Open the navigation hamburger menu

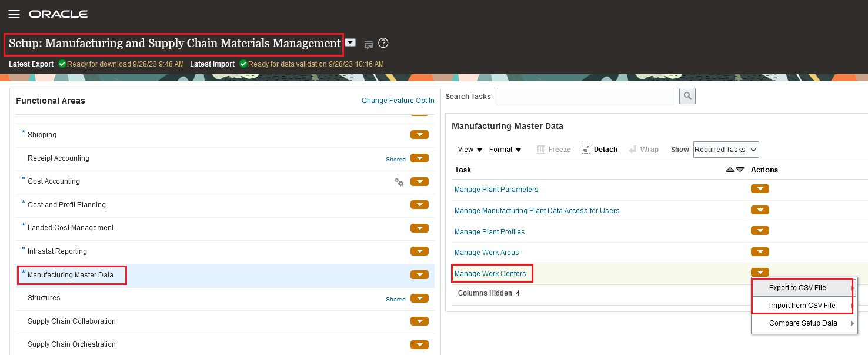(14, 14)
